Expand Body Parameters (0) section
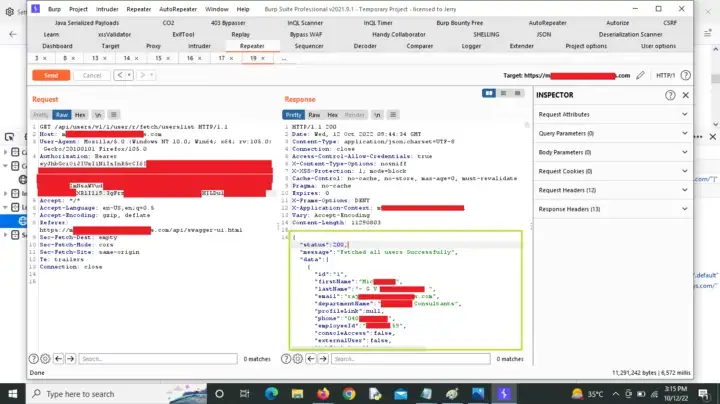 (x=613, y=152)
